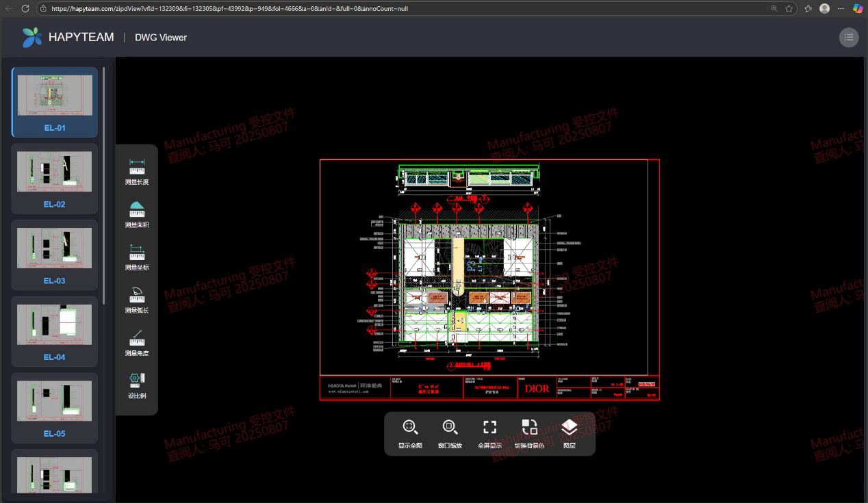Open the EL-02 drawing thumbnail
This screenshot has height=503, width=868.
(x=55, y=178)
